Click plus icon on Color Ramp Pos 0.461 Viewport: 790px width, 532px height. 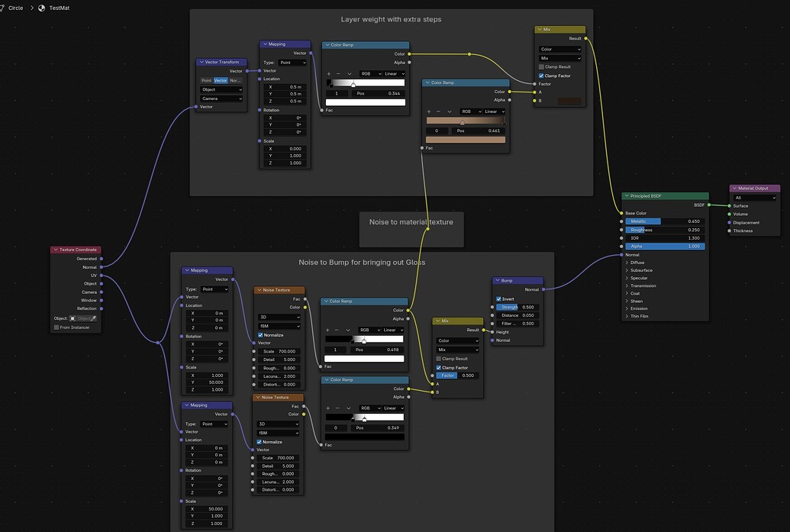pyautogui.click(x=429, y=111)
